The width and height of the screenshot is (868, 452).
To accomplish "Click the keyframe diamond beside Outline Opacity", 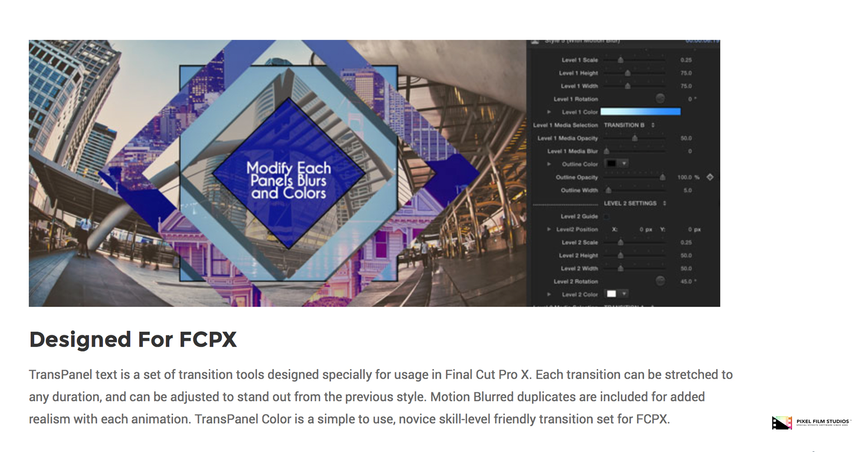I will click(710, 177).
